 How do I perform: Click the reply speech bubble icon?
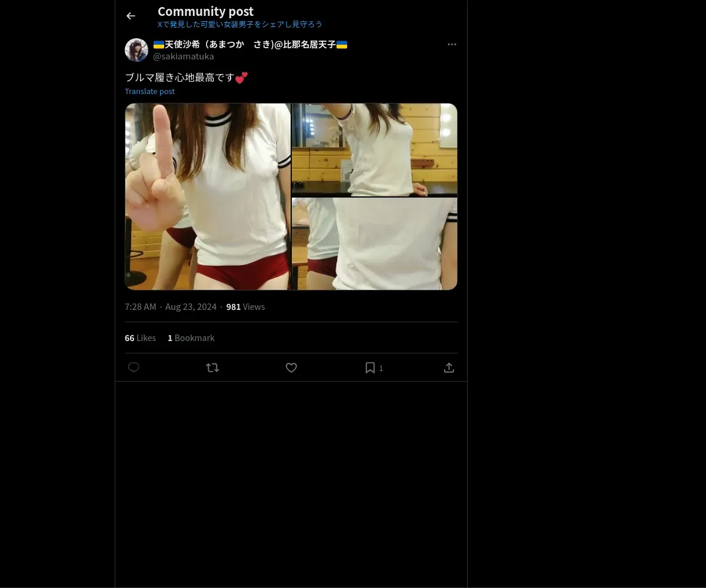pyautogui.click(x=134, y=367)
